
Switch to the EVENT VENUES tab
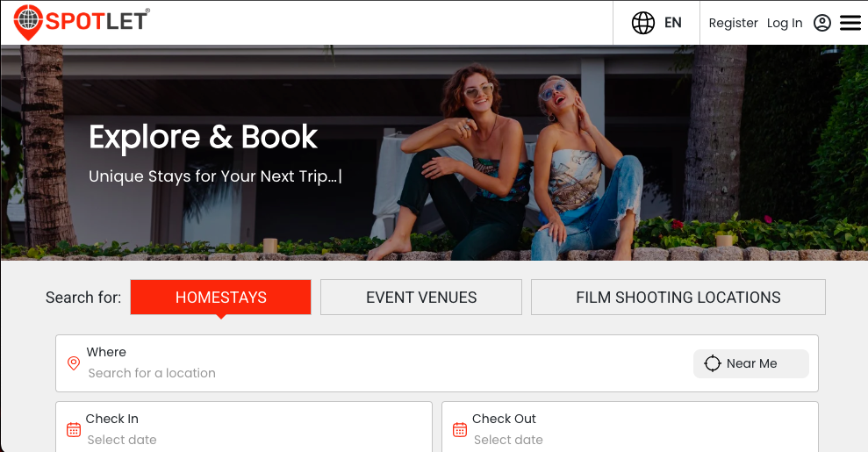421,298
